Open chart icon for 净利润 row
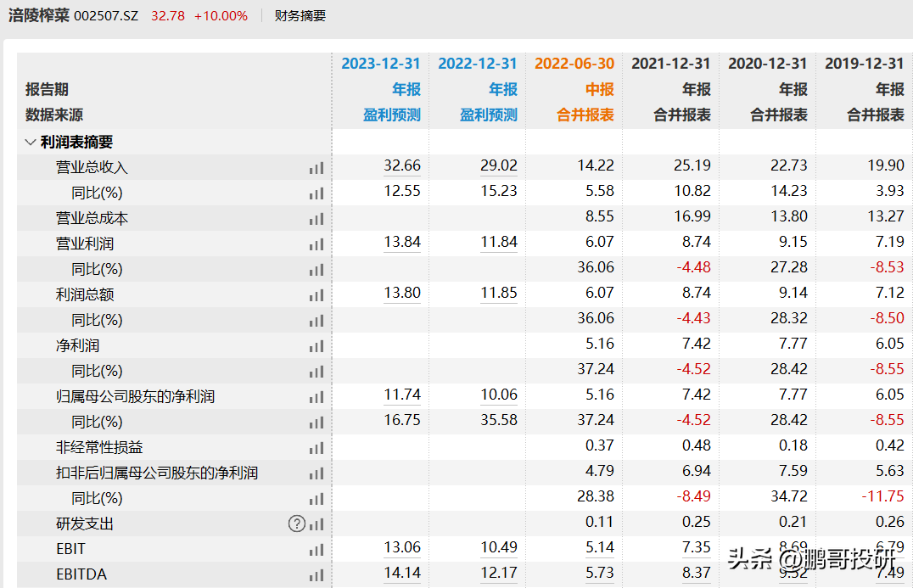This screenshot has width=913, height=588. 316,346
